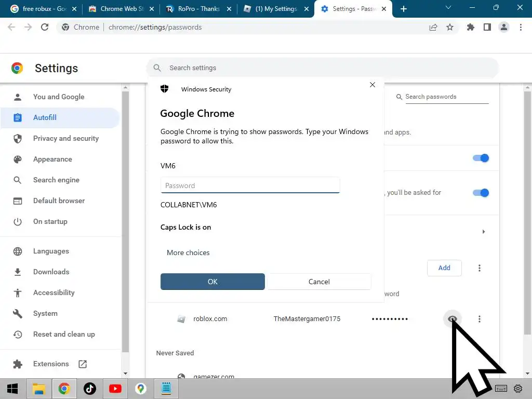Viewport: 532px width, 399px height.
Task: Close the RoPro tab
Action: [229, 9]
